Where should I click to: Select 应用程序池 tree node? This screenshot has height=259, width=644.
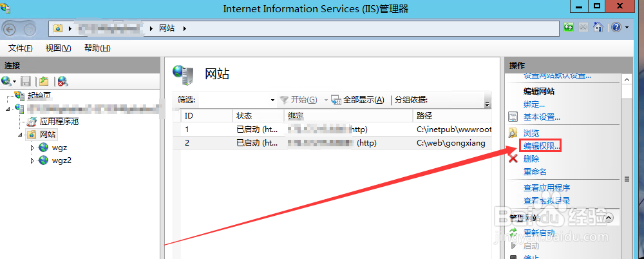click(59, 122)
